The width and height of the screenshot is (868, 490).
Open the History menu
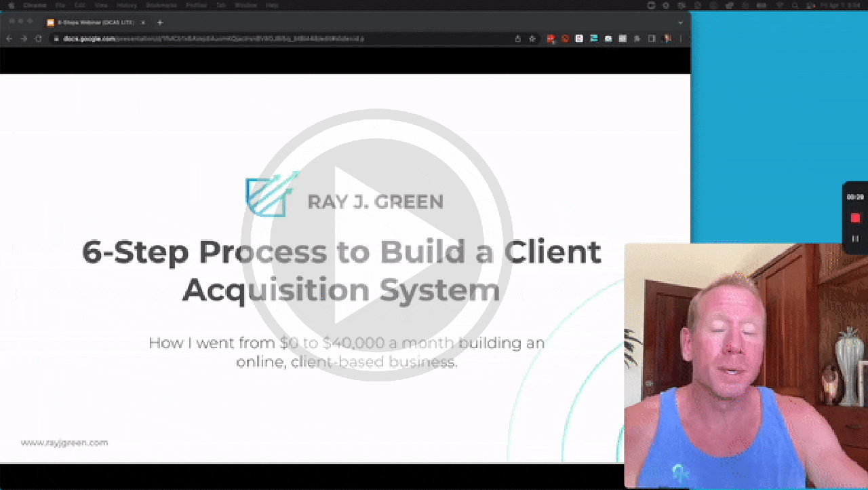(127, 5)
